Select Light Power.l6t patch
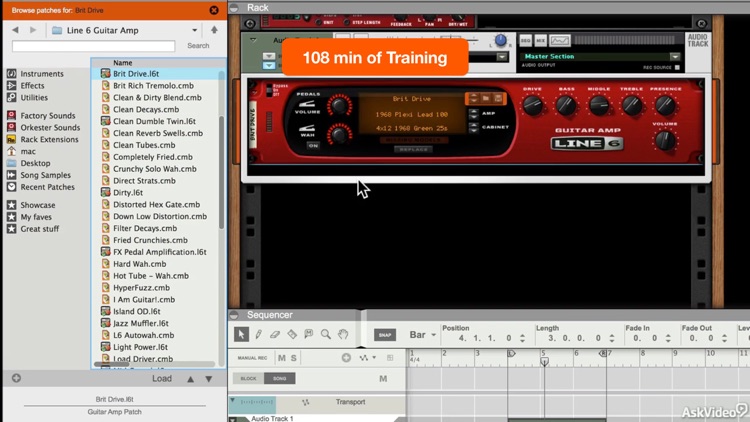The height and width of the screenshot is (422, 750). [140, 347]
